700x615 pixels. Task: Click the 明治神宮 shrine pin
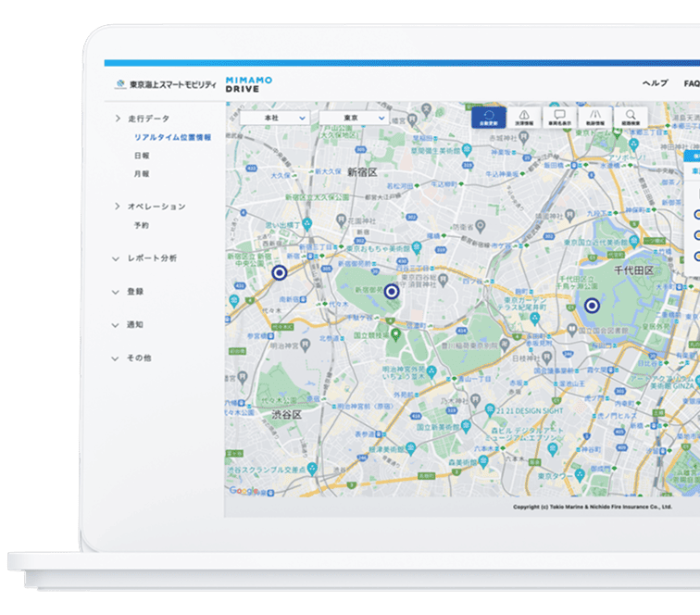point(305,345)
